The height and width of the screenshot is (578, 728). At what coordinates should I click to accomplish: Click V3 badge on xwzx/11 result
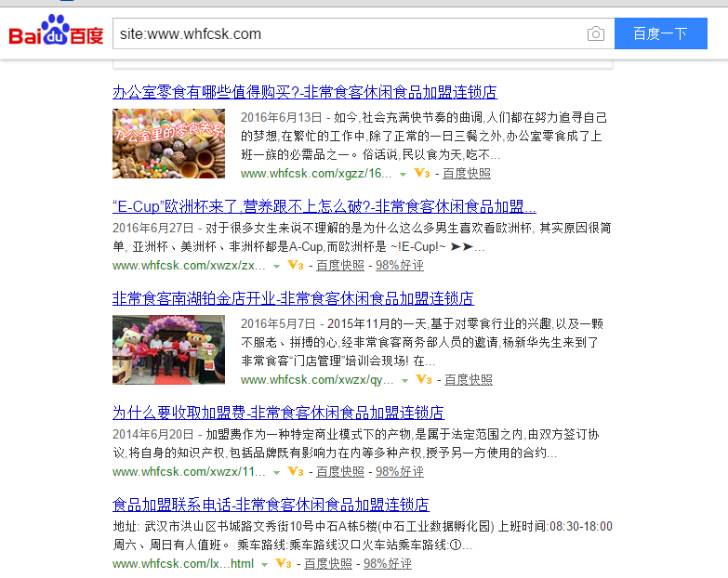tap(296, 472)
